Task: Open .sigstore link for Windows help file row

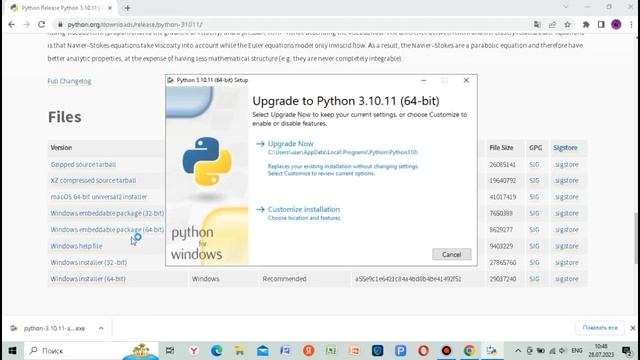Action: (x=566, y=246)
